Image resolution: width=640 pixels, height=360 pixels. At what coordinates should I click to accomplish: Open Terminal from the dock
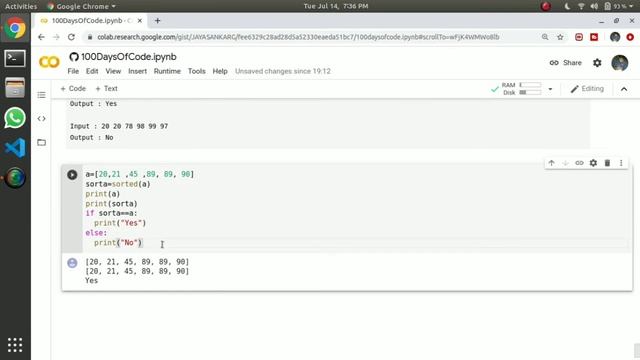coord(15,58)
